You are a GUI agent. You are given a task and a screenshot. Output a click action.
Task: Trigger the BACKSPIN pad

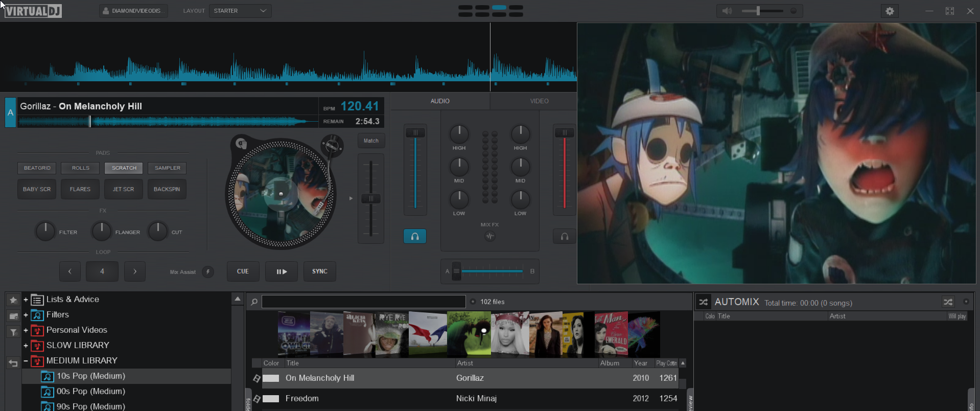point(167,189)
